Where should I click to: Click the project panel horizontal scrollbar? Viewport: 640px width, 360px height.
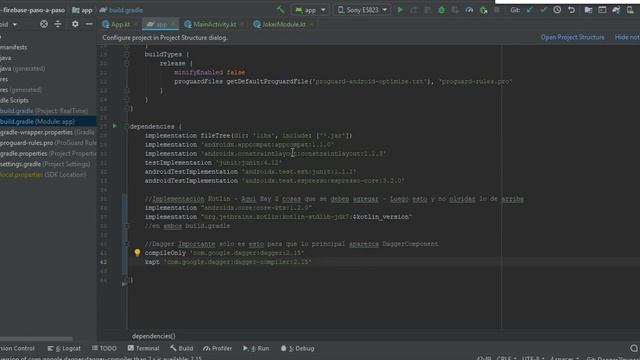click(36, 339)
